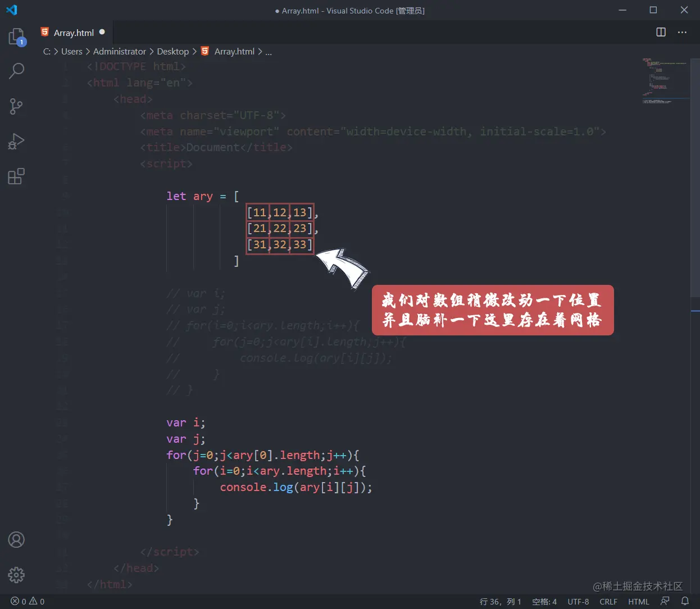Open the Desktop breadcrumb item

tap(172, 51)
